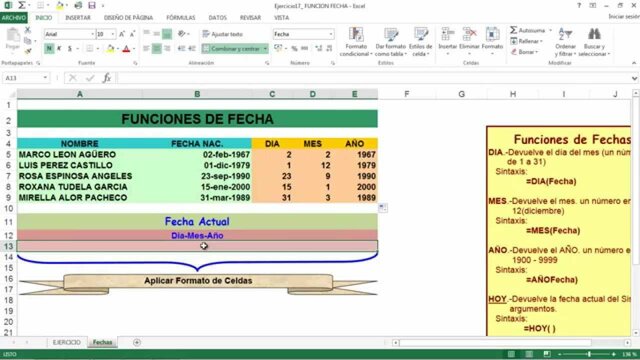Screen dimensions: 640x360
Task: Toggle bottom vertical alignment
Action: pyautogui.click(x=167, y=34)
